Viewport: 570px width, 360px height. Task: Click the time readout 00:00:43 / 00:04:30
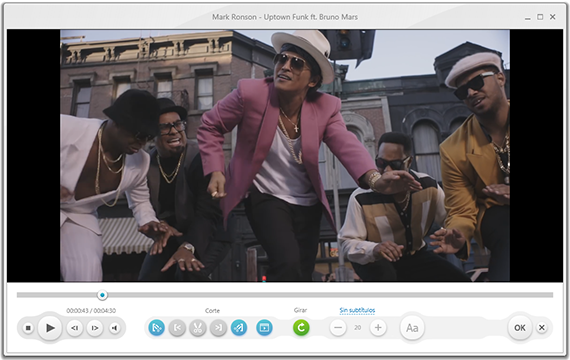91,311
